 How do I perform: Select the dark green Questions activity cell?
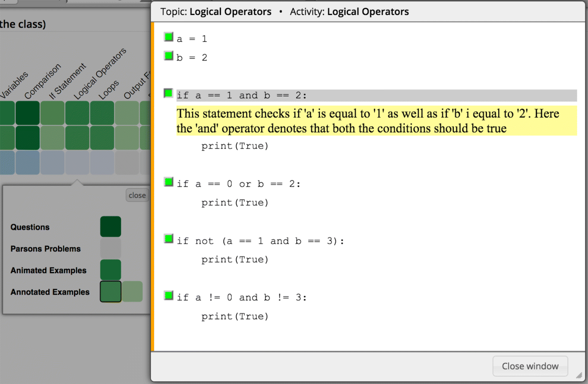pyautogui.click(x=111, y=227)
